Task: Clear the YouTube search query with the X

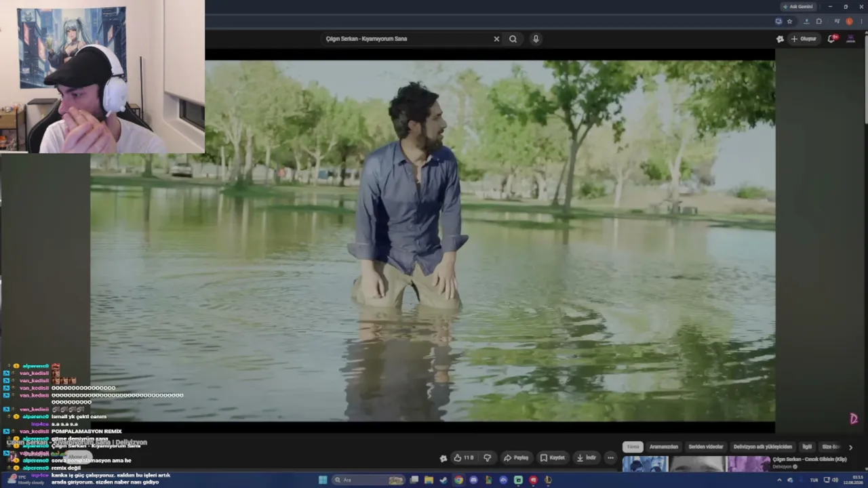Action: point(496,39)
